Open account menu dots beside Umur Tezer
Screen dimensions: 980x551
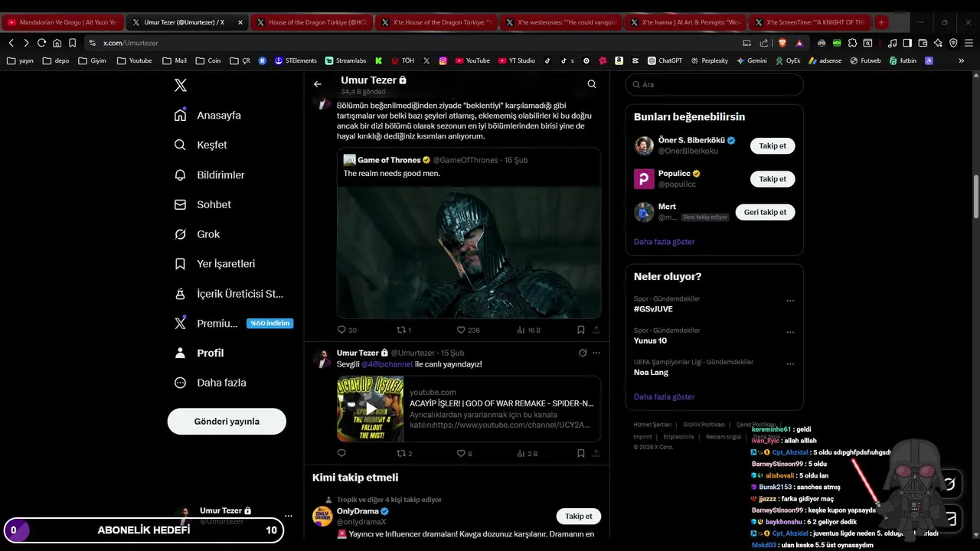pyautogui.click(x=289, y=516)
